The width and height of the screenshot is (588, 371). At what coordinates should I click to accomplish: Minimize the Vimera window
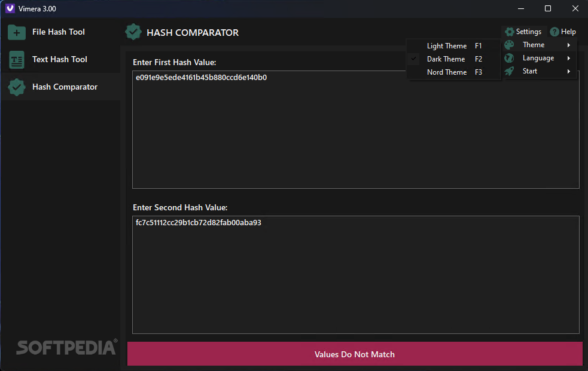[521, 8]
